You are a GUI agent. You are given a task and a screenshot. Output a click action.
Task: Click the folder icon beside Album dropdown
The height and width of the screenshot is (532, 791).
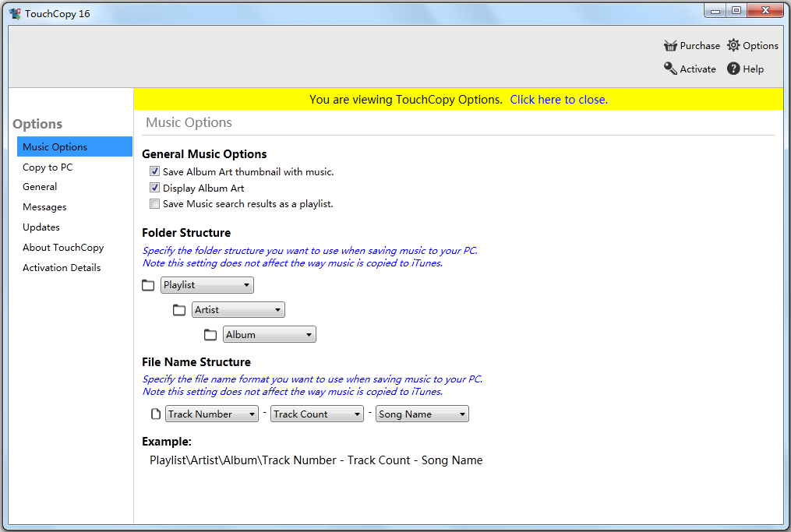[210, 335]
